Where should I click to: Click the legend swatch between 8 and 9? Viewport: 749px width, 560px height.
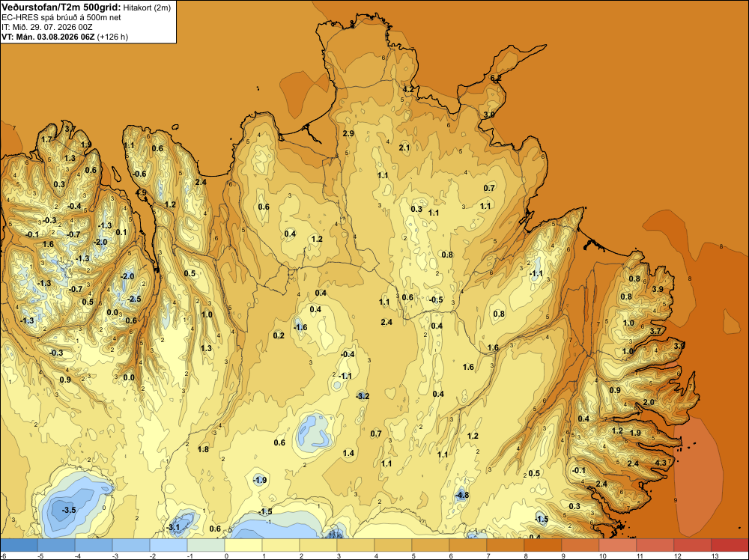tap(542, 545)
